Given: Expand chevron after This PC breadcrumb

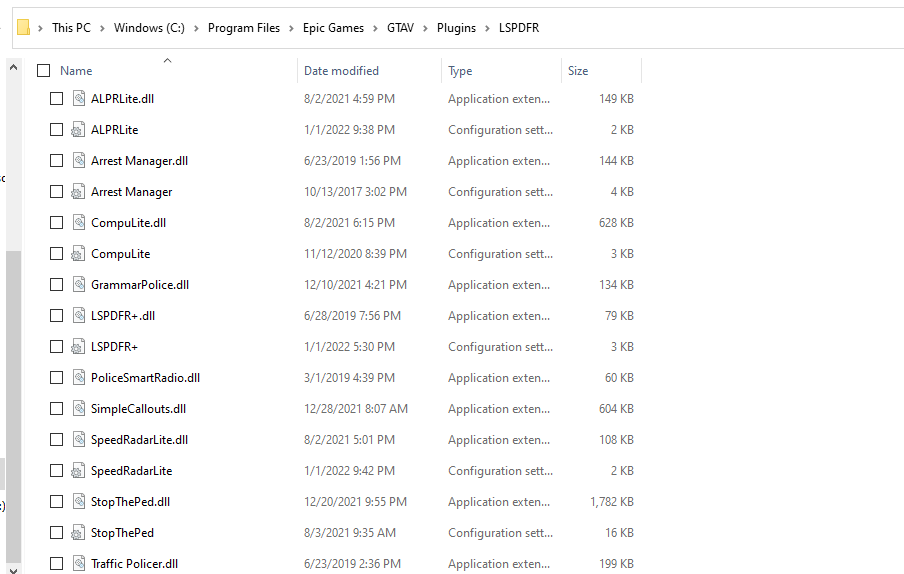Looking at the screenshot, I should [102, 28].
